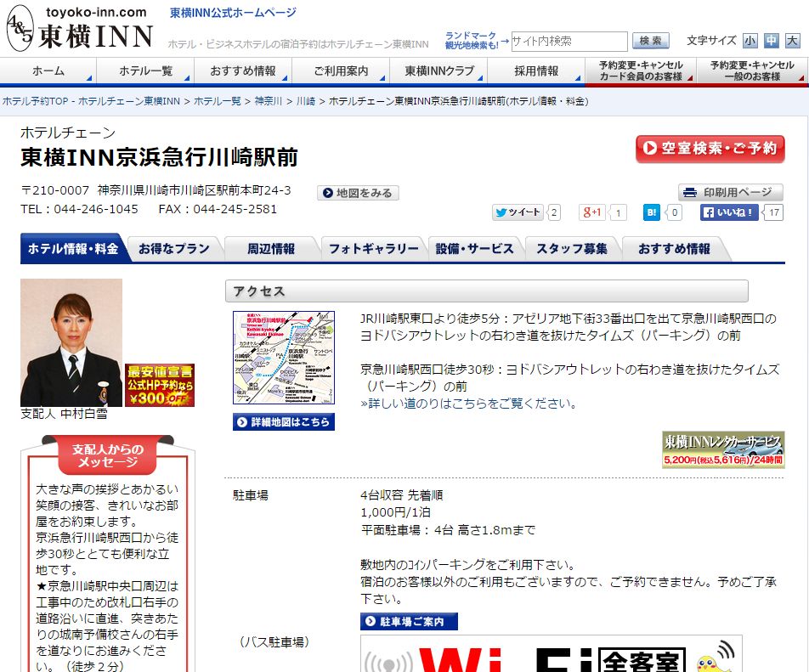Image resolution: width=809 pixels, height=672 pixels.
Task: Open 詳しい道のりはこちらをご覧ください link
Action: coord(468,404)
